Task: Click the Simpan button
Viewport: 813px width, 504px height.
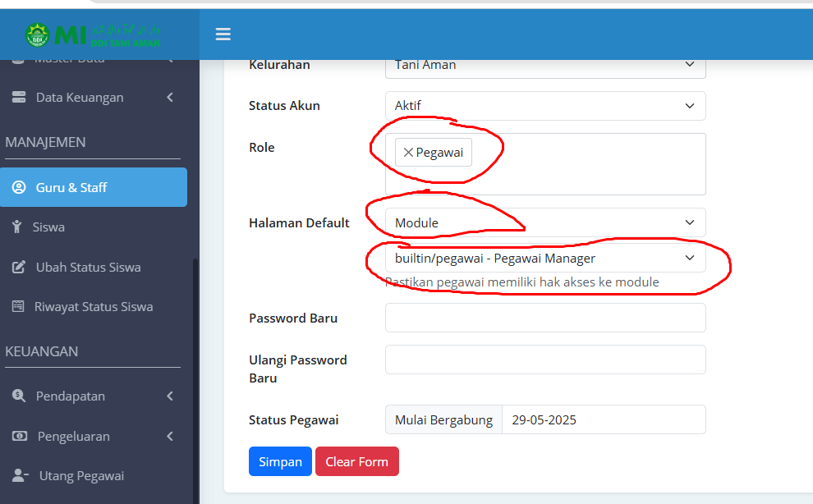Action: (x=280, y=461)
